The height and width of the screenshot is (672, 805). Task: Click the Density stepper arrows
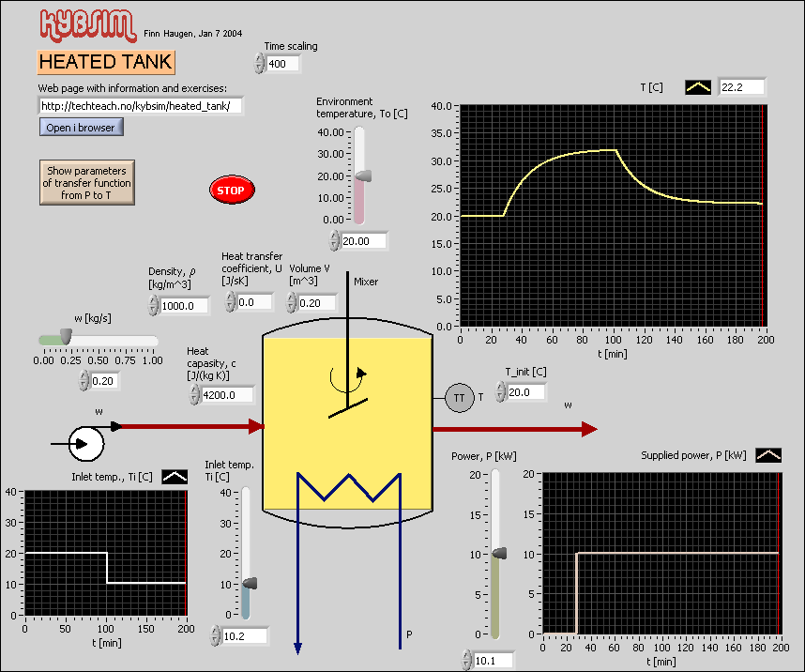click(x=155, y=306)
